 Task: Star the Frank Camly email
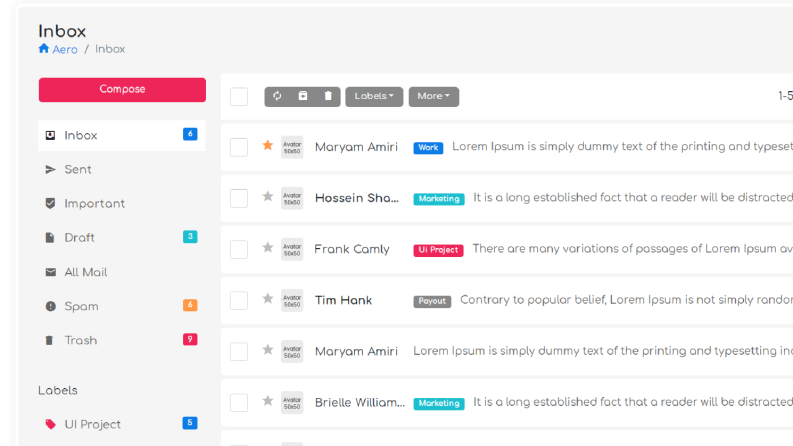268,247
